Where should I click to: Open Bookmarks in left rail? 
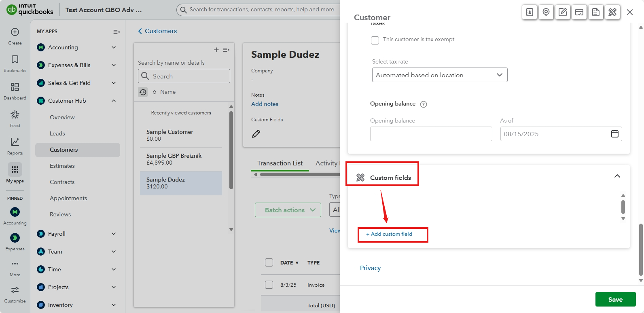[15, 60]
